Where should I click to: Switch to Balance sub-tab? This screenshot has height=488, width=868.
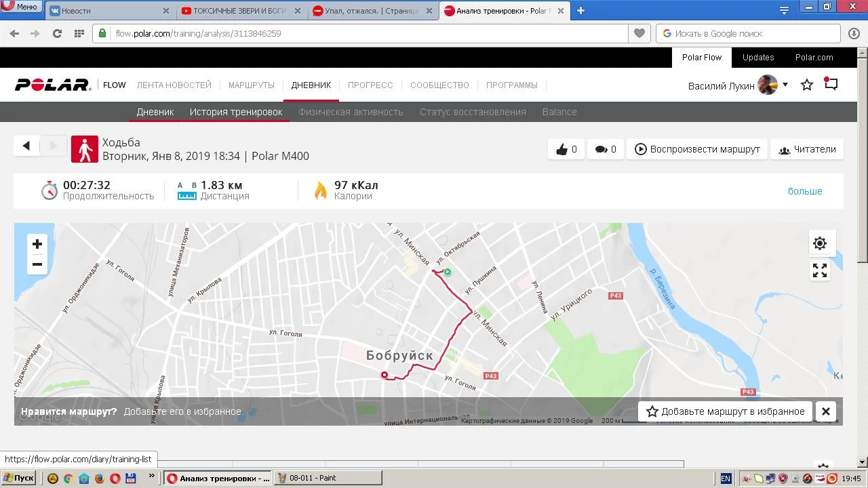559,112
